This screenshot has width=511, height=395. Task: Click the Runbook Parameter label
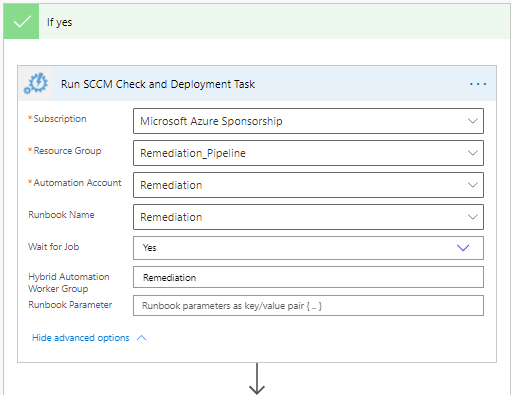70,305
